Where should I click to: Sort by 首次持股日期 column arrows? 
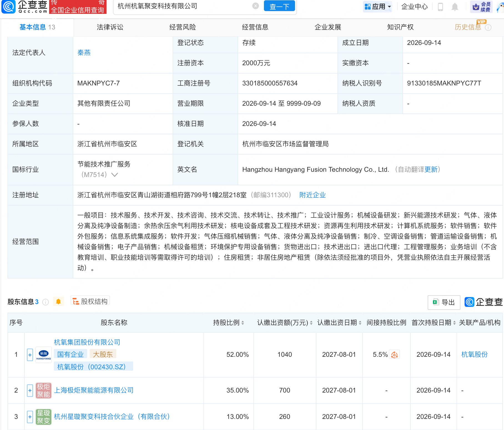tap(454, 323)
